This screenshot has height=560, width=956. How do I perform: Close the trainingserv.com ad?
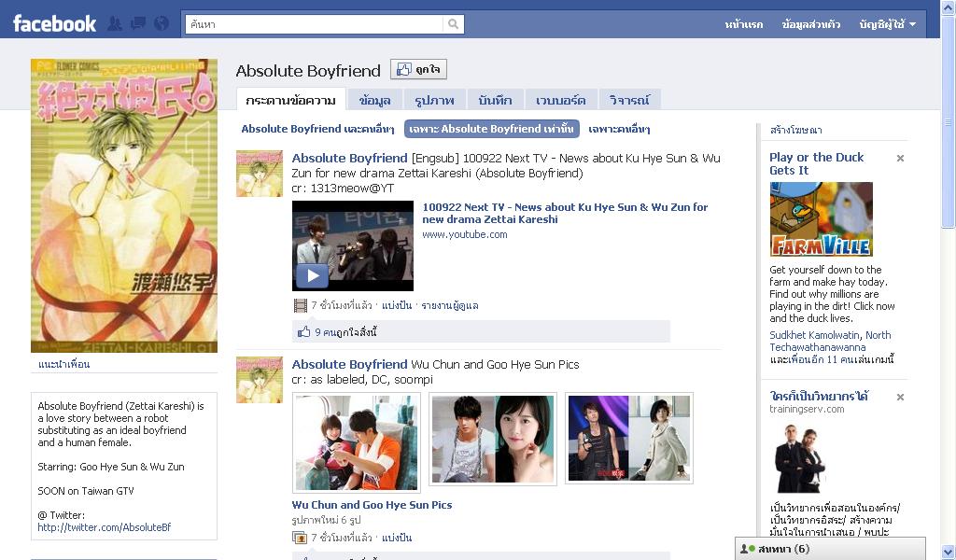click(x=900, y=398)
